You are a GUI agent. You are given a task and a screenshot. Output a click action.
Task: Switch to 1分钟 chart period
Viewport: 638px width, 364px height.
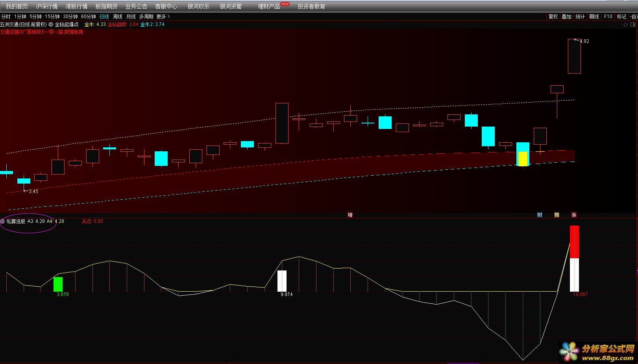(x=20, y=17)
